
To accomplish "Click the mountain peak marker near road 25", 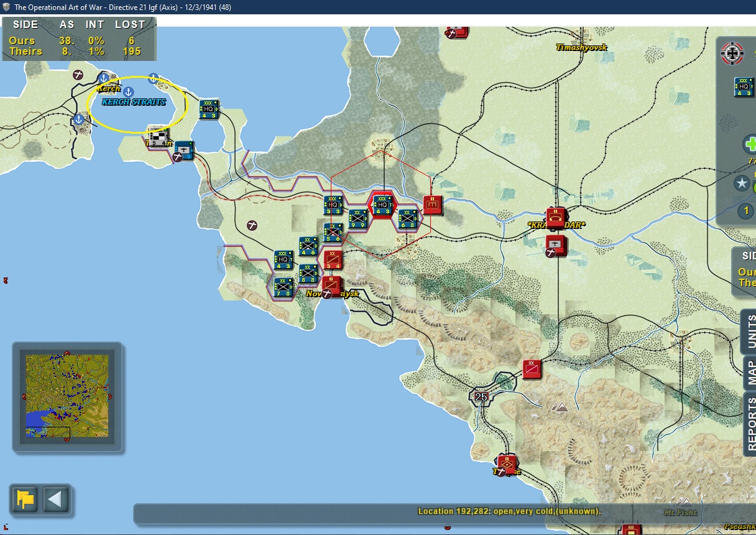I will 561,407.
